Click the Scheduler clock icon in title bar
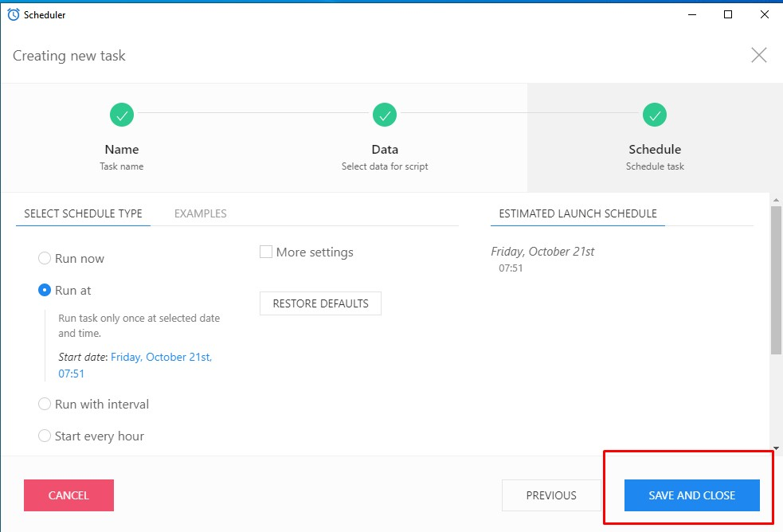Viewport: 783px width, 532px height. pos(14,14)
